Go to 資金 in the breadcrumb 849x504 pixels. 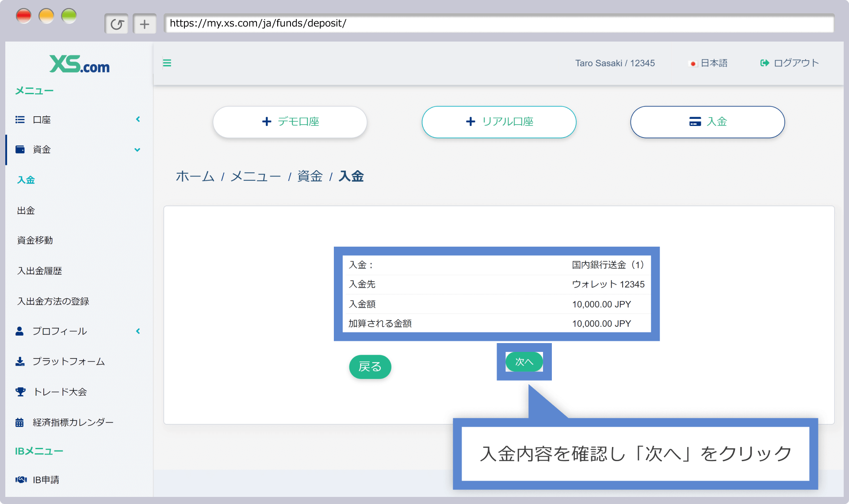(310, 176)
